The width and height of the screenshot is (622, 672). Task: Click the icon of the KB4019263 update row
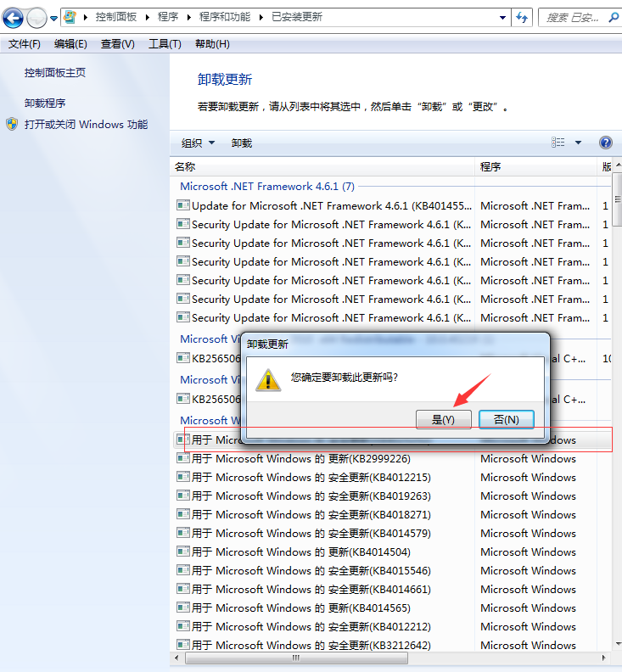[x=183, y=496]
